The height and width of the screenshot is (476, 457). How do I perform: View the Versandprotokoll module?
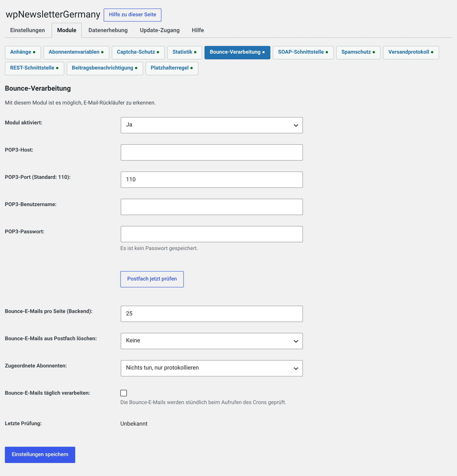click(411, 52)
